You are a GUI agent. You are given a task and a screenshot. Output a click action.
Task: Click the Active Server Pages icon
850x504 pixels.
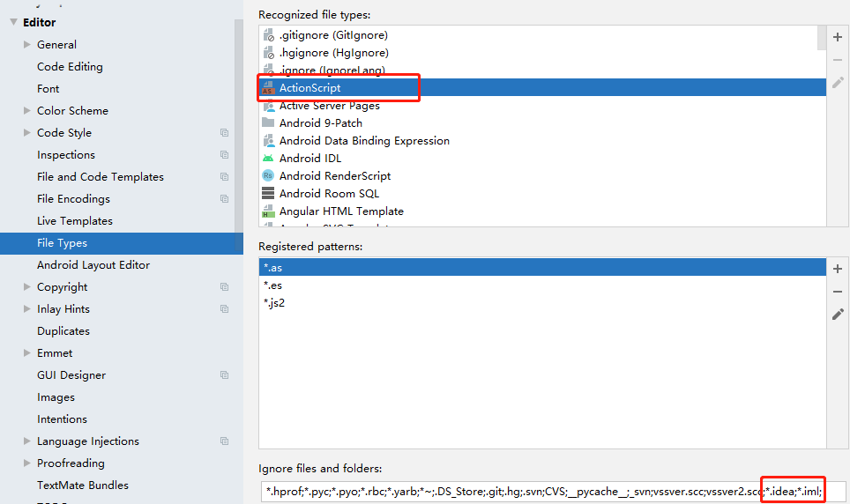(269, 107)
